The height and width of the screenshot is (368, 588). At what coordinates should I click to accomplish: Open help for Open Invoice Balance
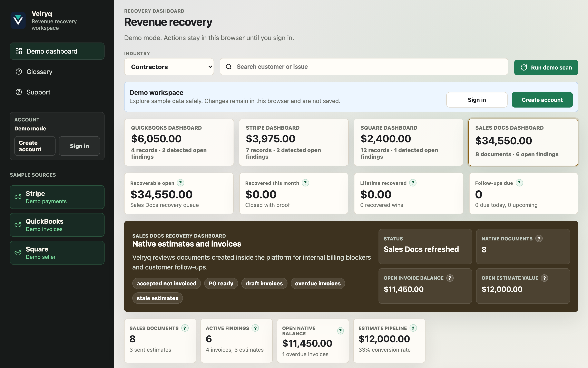450,278
